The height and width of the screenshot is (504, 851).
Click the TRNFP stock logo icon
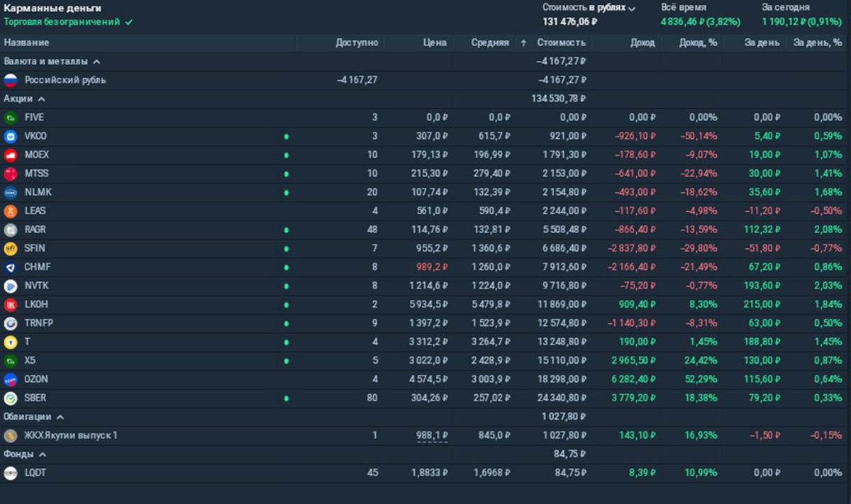tap(11, 323)
